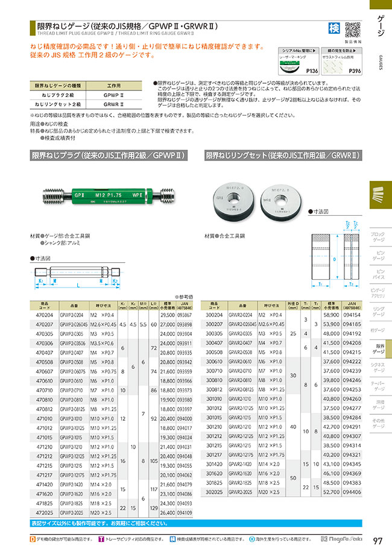Switch to the リングゲージ side tab
The image size is (392, 554).
pos(377,312)
